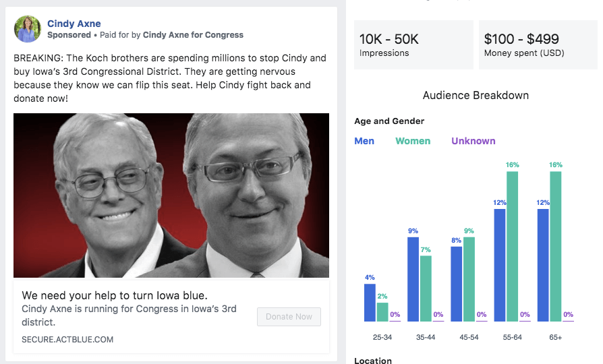Open the Cindy Axne page name link
Viewport: 603px width, 364px height.
(74, 24)
